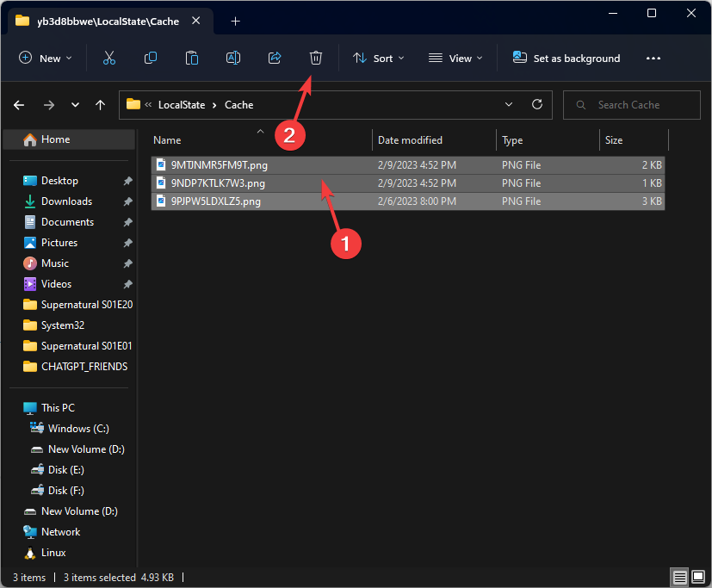712x588 pixels.
Task: Switch to large thumbnails view toggle
Action: (697, 577)
